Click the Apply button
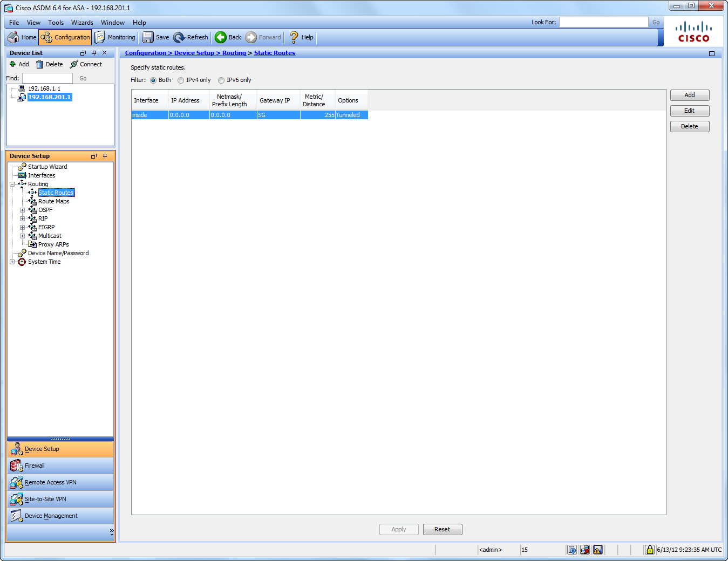This screenshot has width=728, height=561. 399,529
